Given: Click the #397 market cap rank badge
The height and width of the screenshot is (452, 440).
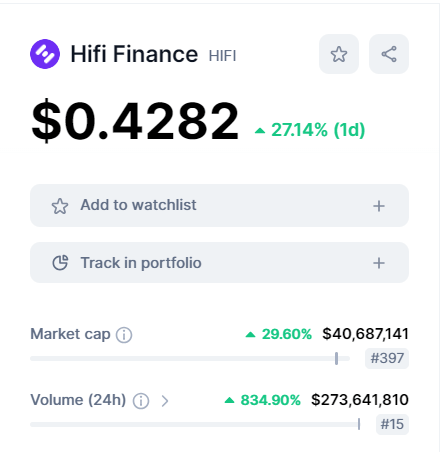Looking at the screenshot, I should click(x=387, y=358).
